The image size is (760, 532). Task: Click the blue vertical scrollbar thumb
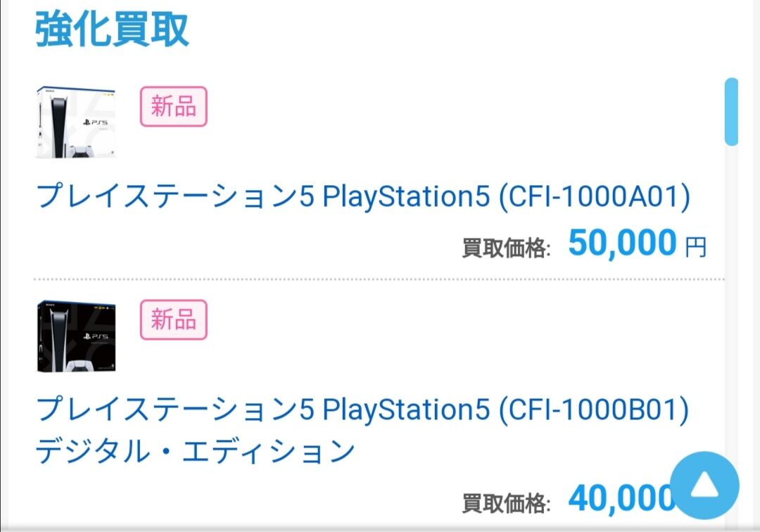(x=732, y=111)
